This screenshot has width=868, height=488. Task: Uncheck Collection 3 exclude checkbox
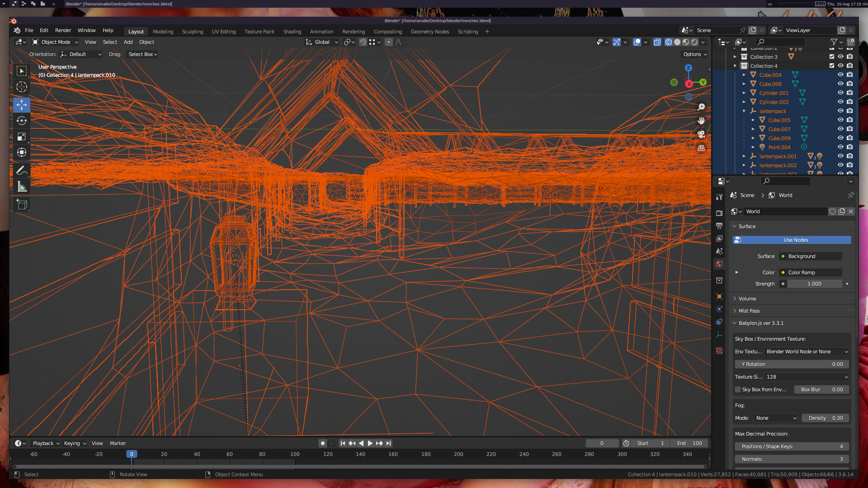(831, 57)
